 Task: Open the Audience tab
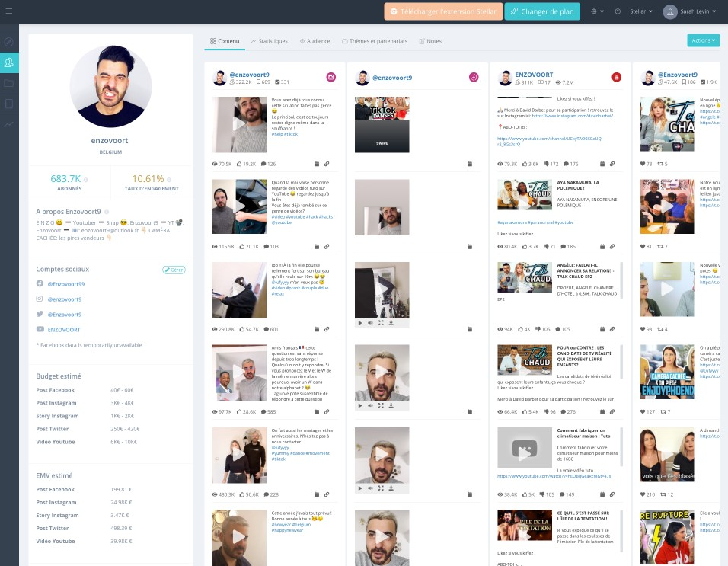click(315, 41)
